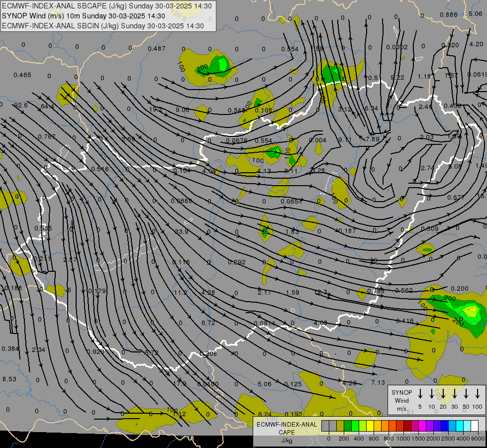Click the 6.72 value on the map
This screenshot has height=448, width=487.
coord(208,323)
